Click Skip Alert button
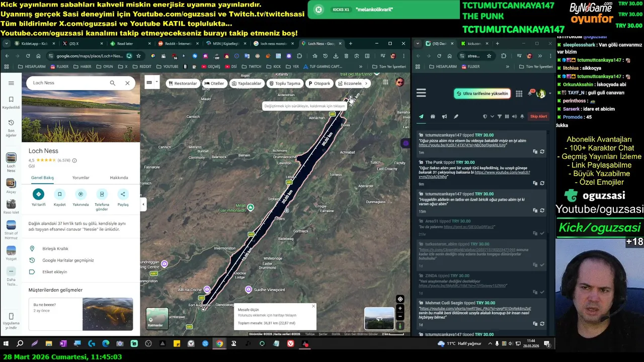 pos(538,117)
